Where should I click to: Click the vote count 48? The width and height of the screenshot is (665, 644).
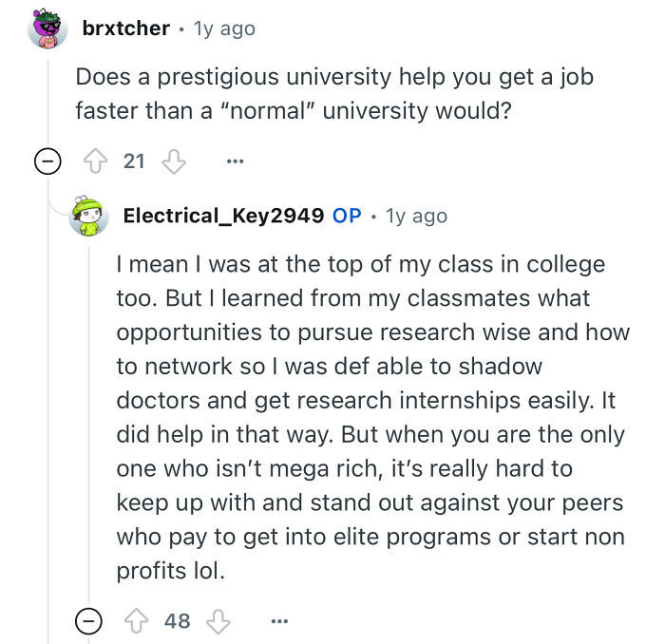coord(178,621)
